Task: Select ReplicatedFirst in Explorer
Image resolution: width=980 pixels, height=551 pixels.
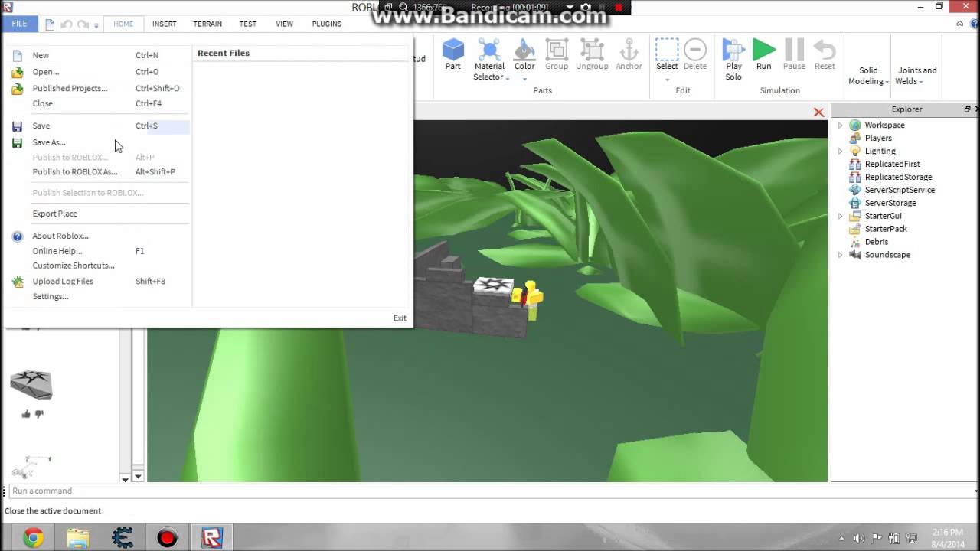Action: [x=892, y=164]
